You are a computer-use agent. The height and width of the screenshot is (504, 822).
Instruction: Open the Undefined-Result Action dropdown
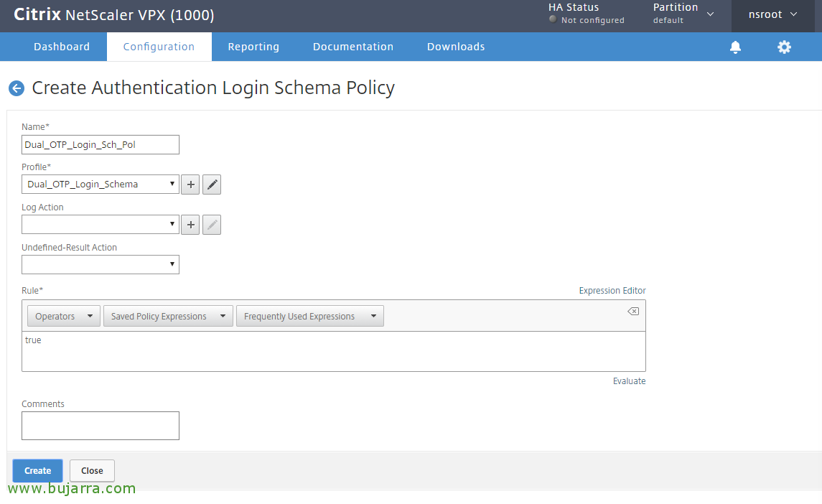point(100,264)
